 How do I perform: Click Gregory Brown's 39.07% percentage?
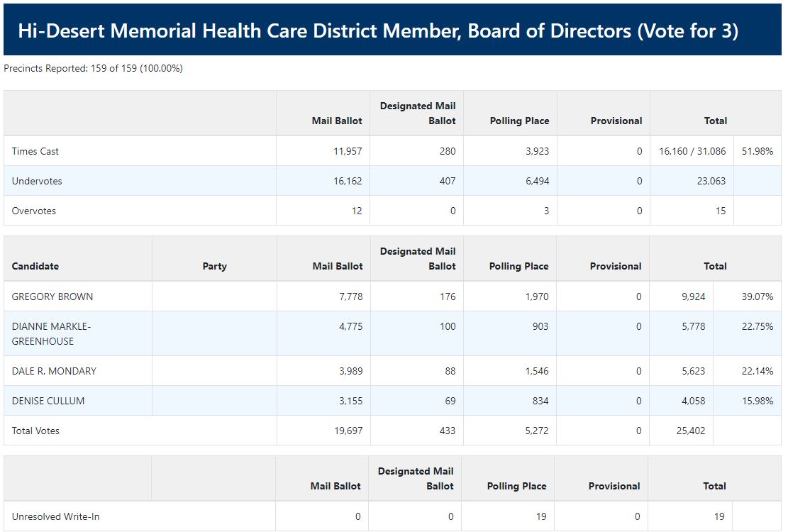click(757, 297)
